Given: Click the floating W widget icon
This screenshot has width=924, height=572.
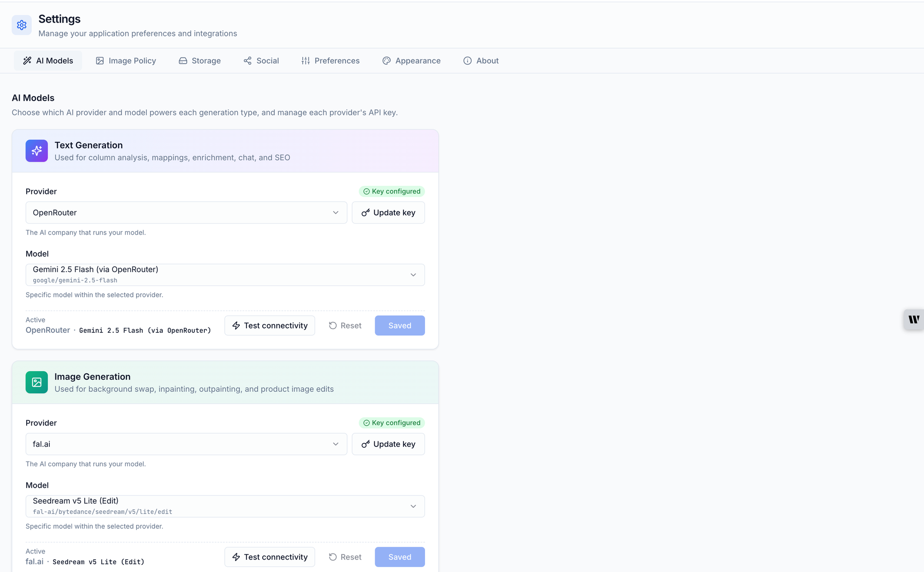Looking at the screenshot, I should [x=914, y=319].
